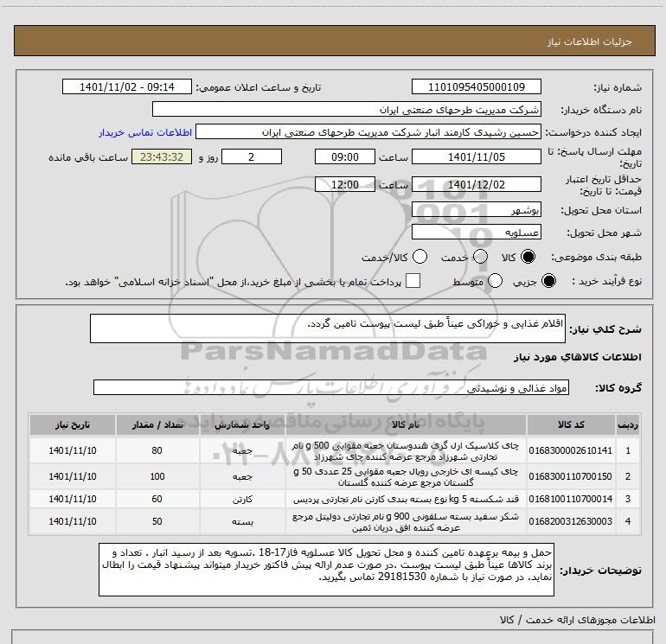Click the نام کالا column header
This screenshot has height=644, width=666.
point(406,424)
